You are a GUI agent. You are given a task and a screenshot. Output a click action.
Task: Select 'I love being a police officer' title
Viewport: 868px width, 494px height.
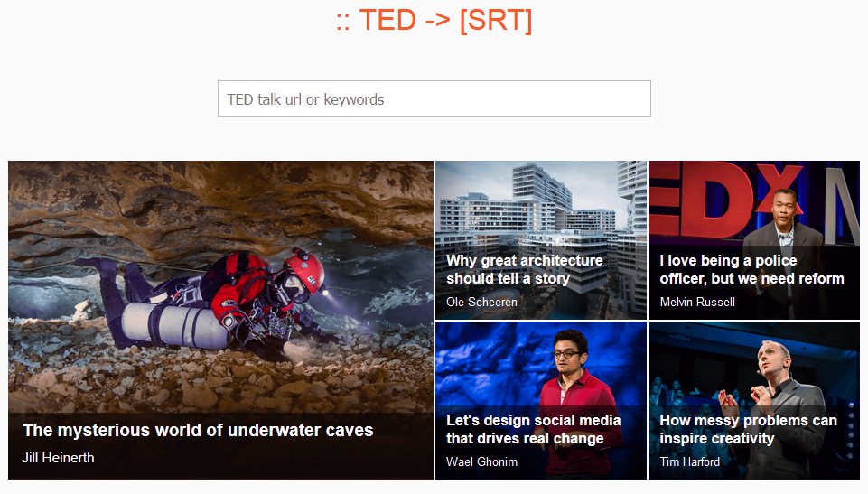(x=751, y=269)
